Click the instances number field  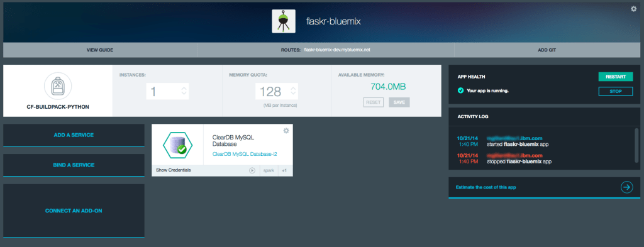pos(167,91)
